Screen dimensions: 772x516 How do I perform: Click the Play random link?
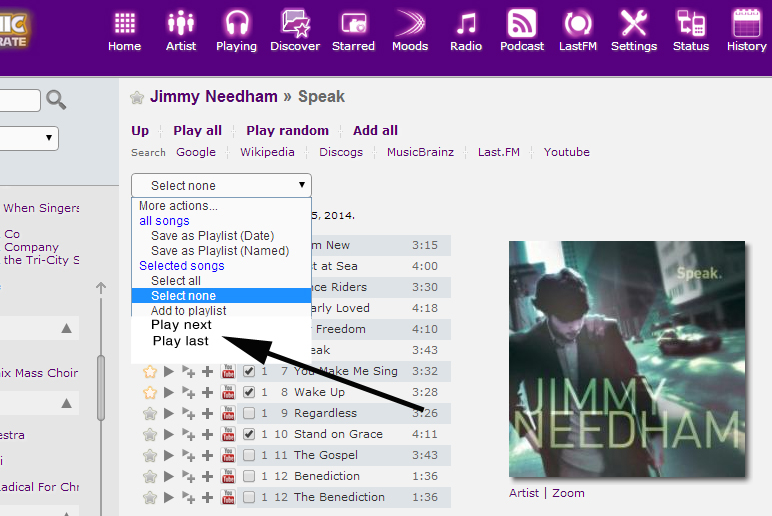[287, 130]
